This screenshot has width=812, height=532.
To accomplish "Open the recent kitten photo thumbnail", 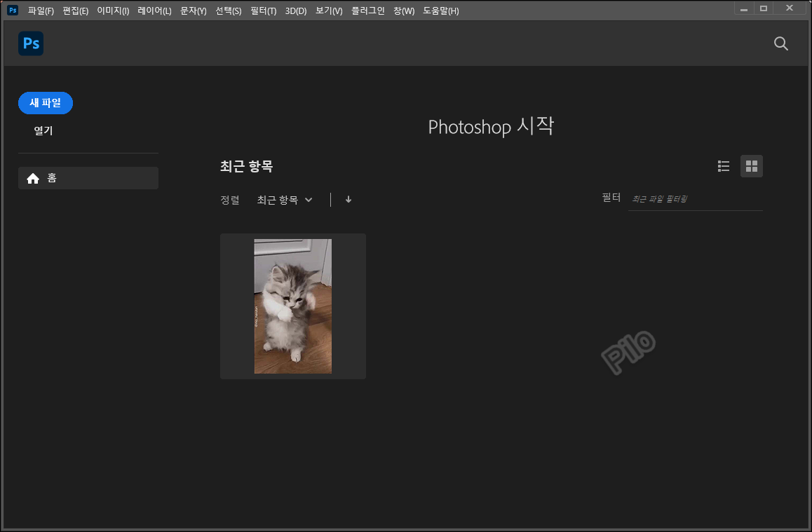I will [x=292, y=306].
